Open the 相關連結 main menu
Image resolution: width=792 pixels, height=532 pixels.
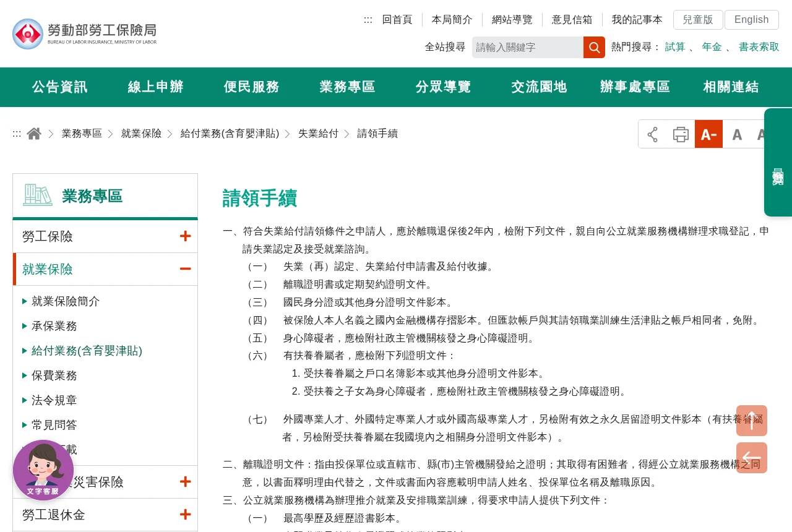click(731, 87)
